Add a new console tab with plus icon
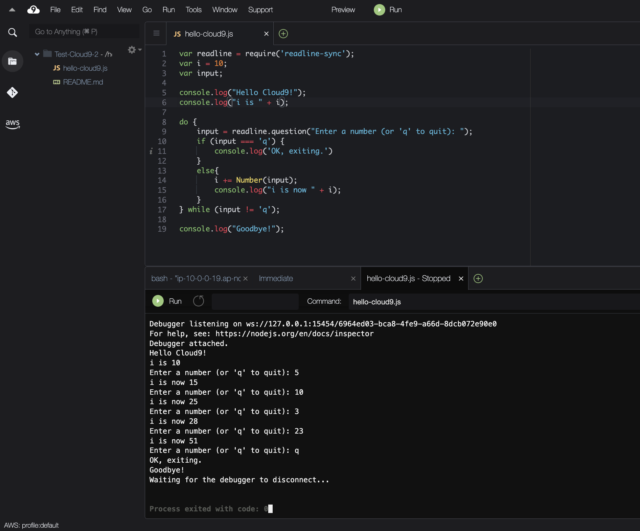 point(478,279)
